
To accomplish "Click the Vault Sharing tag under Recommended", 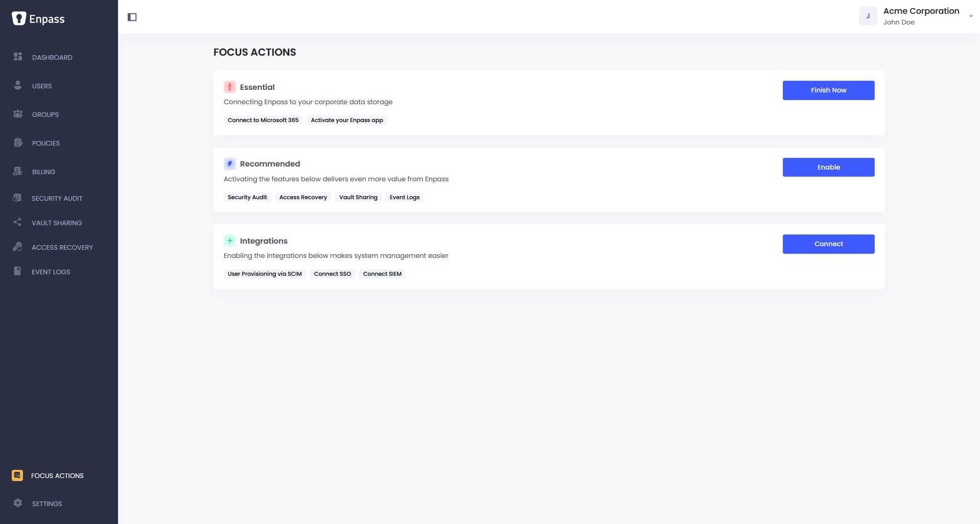I will click(x=358, y=197).
